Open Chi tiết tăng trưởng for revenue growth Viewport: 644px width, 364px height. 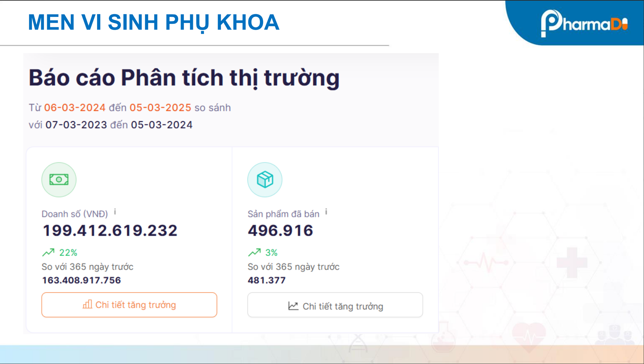click(x=129, y=304)
